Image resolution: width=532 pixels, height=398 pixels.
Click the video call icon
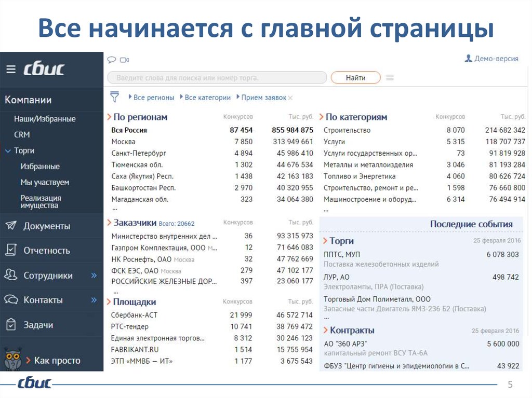[x=124, y=60]
